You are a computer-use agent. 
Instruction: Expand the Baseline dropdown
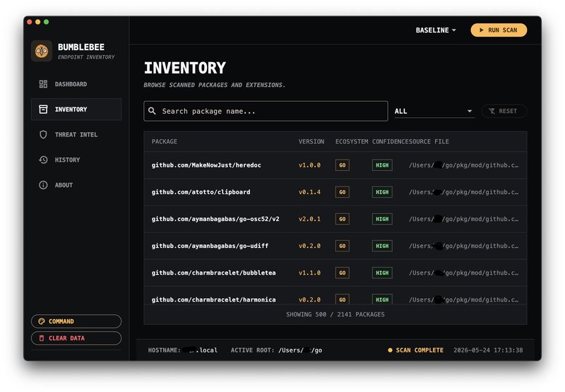pyautogui.click(x=436, y=30)
